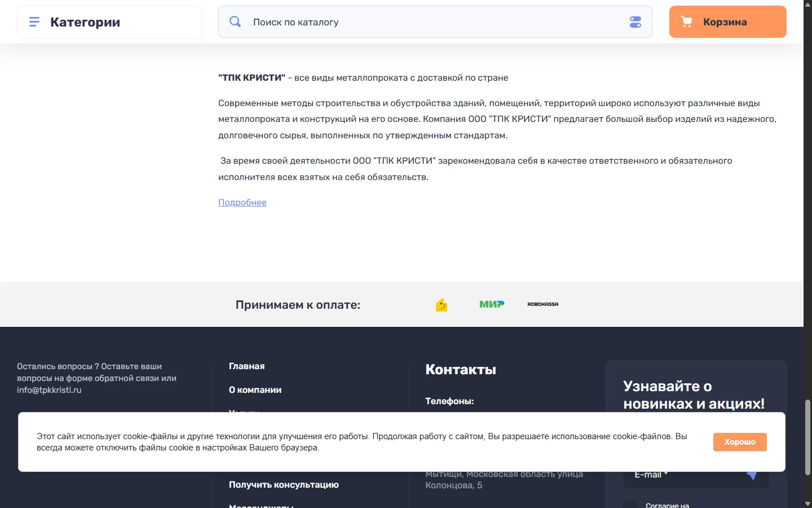This screenshot has height=508, width=812.
Task: Click the Мытищи, Колонцова, 5 address text
Action: pyautogui.click(x=504, y=480)
